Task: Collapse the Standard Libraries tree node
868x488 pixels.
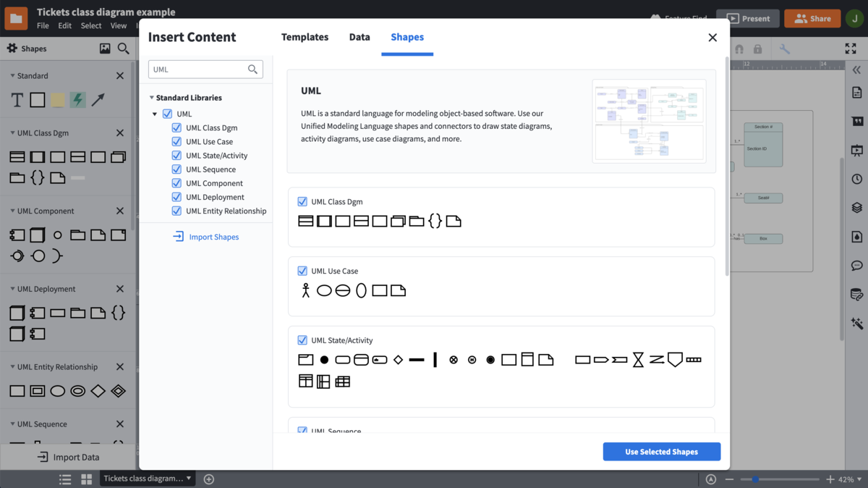Action: [x=151, y=97]
